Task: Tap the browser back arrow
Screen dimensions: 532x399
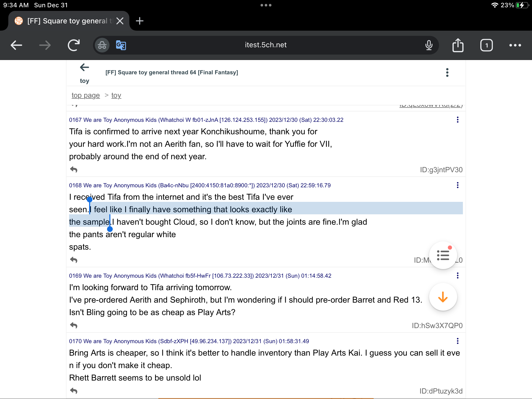Action: [16, 45]
